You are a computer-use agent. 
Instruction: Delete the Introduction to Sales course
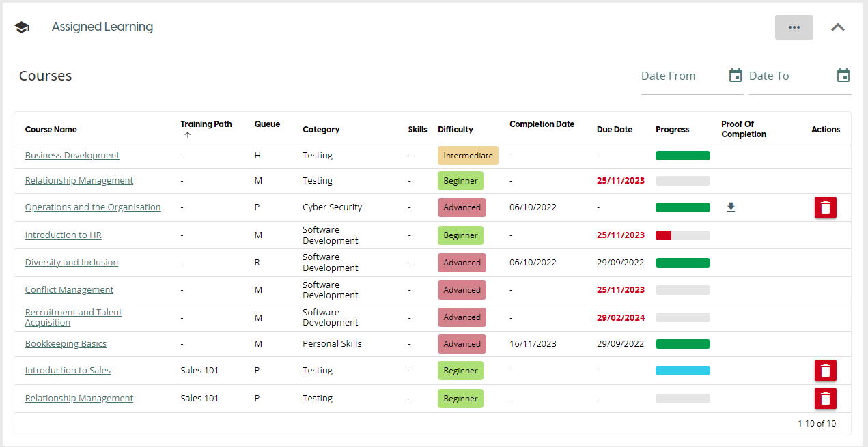pyautogui.click(x=825, y=371)
